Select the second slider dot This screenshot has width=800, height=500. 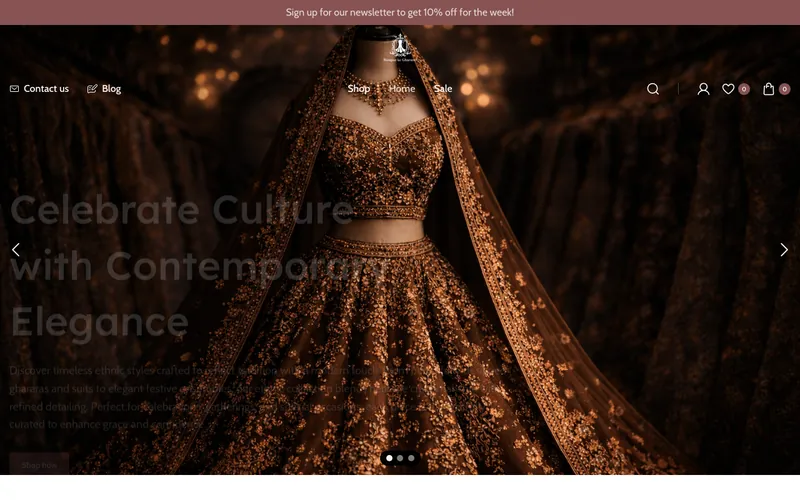(400, 458)
